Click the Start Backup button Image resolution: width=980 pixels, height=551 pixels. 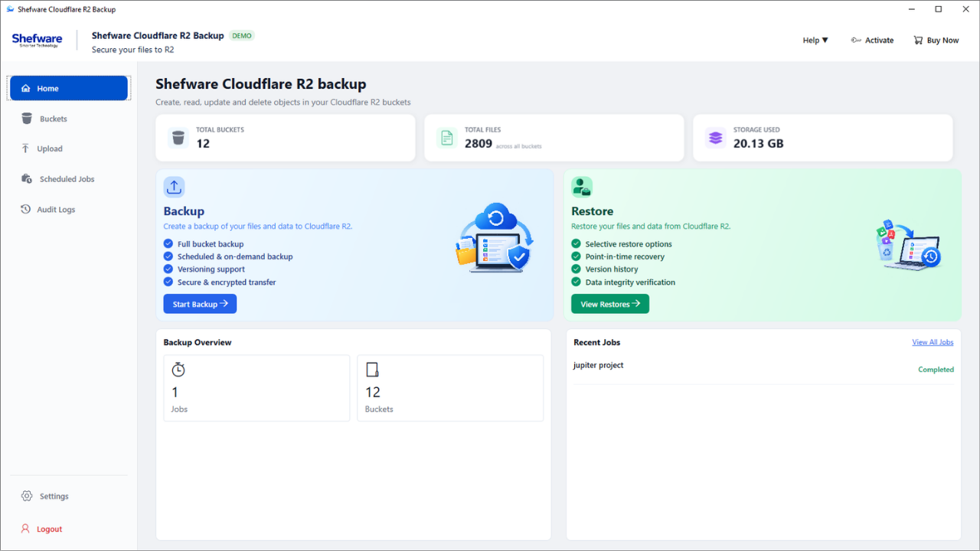coord(200,304)
